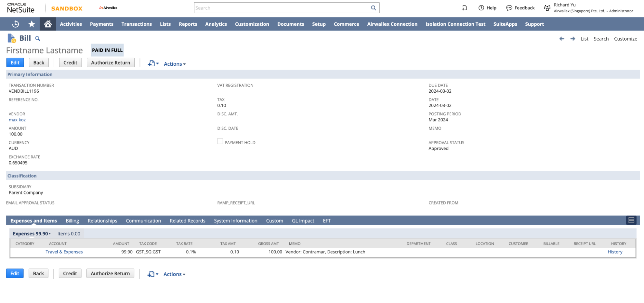Switch to the Items 0.00 subtab
The width and height of the screenshot is (644, 303).
tap(69, 234)
